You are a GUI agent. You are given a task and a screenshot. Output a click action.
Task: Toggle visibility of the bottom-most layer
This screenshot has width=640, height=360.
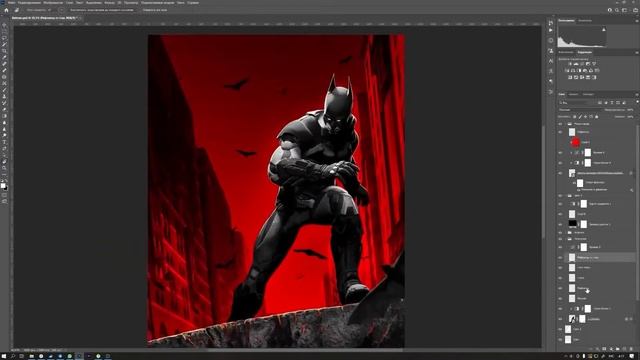click(x=560, y=339)
